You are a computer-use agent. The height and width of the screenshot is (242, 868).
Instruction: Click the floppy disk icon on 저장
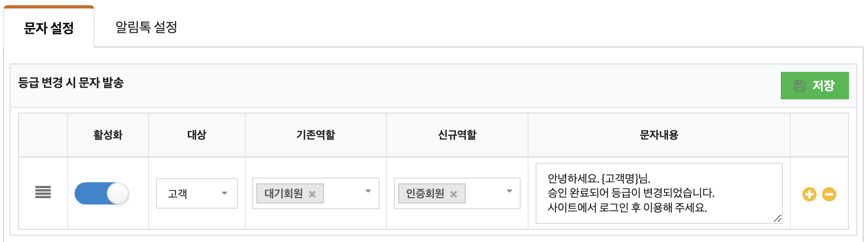point(800,86)
